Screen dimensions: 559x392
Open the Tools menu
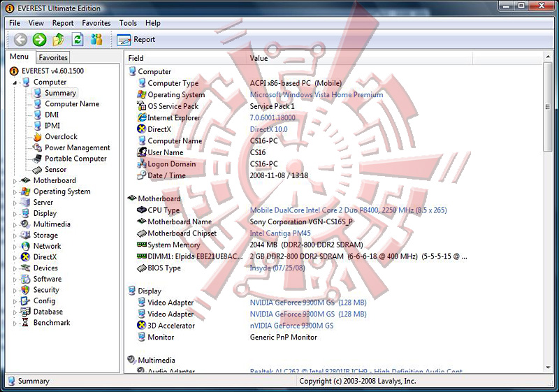coord(128,23)
